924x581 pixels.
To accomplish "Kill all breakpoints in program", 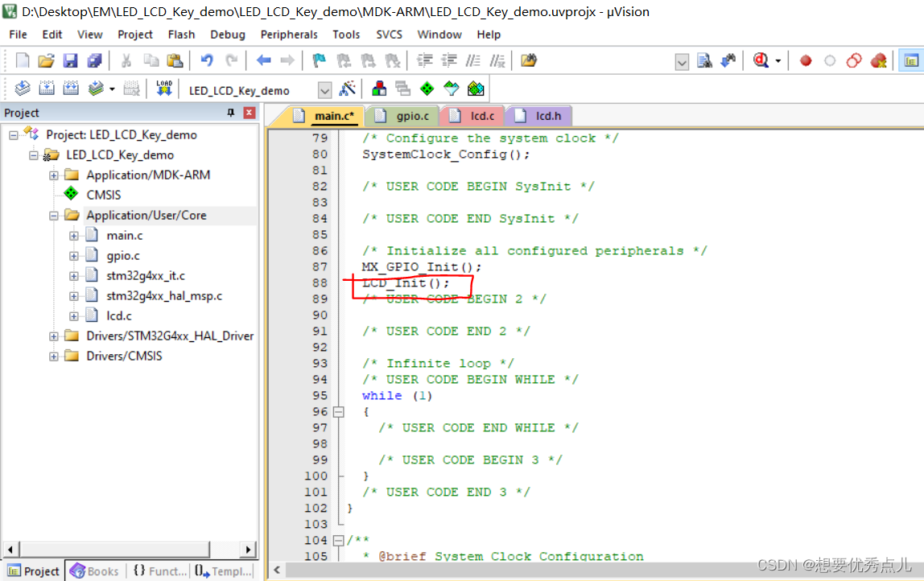I will [x=878, y=60].
